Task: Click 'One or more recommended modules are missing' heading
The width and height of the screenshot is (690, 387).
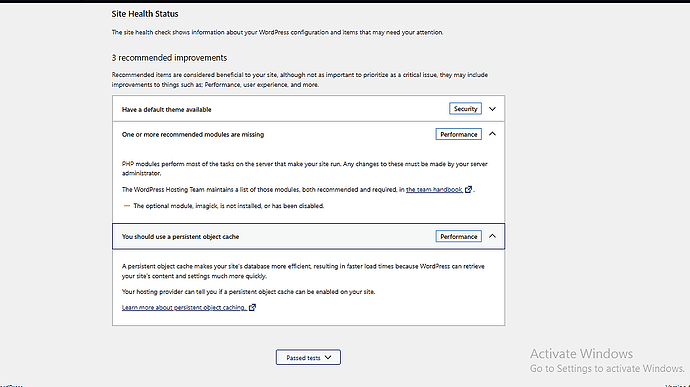Action: click(193, 134)
